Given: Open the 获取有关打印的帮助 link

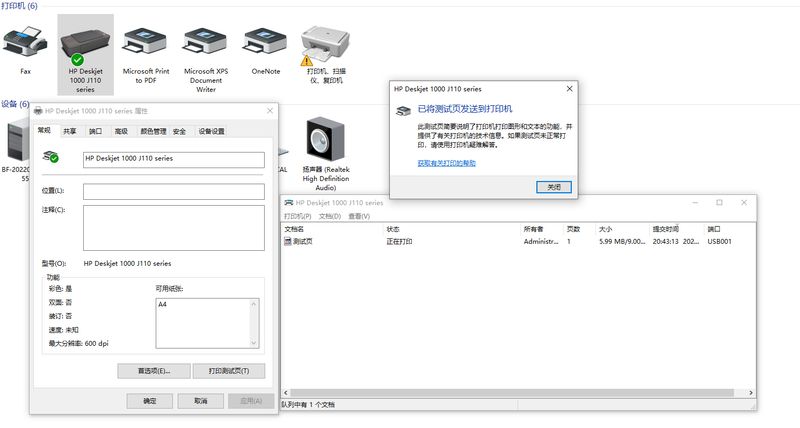Looking at the screenshot, I should (x=446, y=162).
